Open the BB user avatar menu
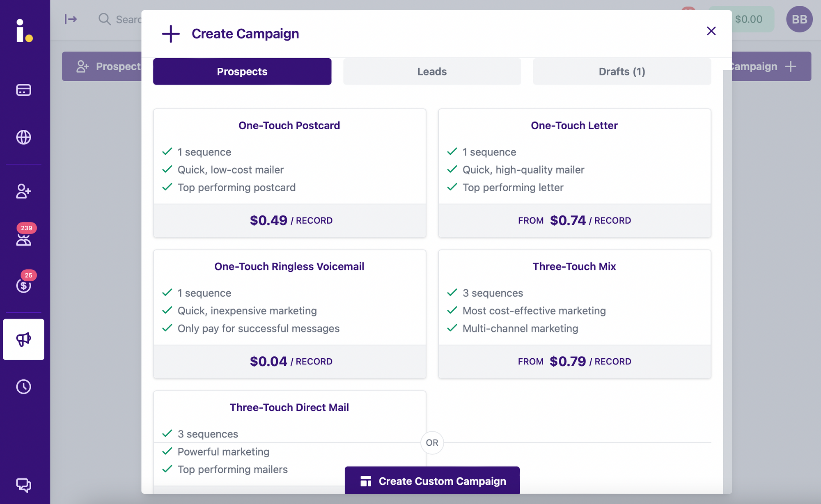 pos(799,19)
